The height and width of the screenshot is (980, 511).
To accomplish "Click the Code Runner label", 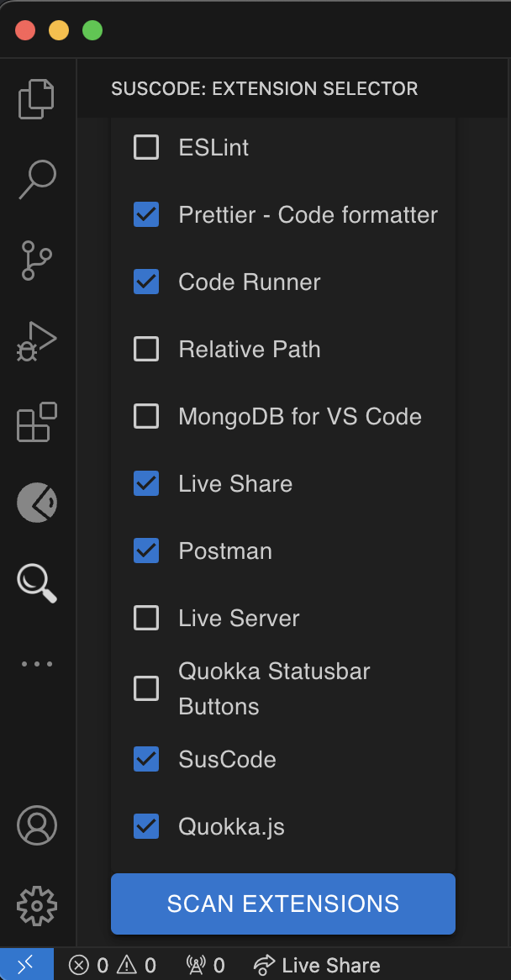I will point(250,282).
